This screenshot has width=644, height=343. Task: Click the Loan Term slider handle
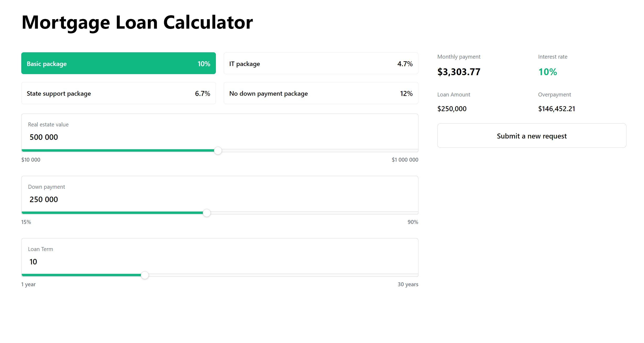coord(145,275)
